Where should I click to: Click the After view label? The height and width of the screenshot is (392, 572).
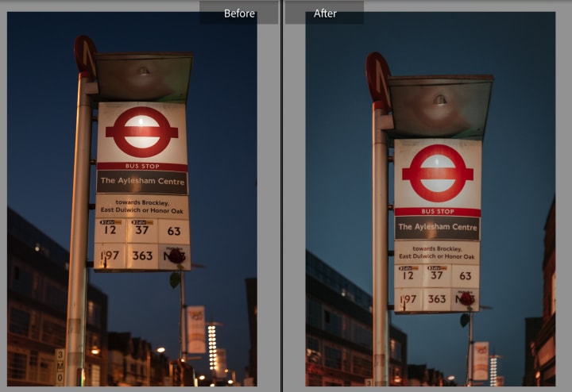(325, 13)
